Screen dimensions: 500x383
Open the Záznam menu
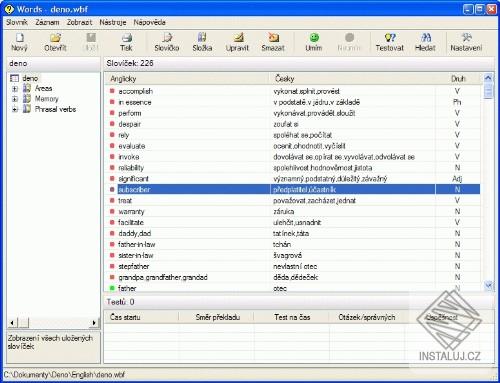coord(47,22)
